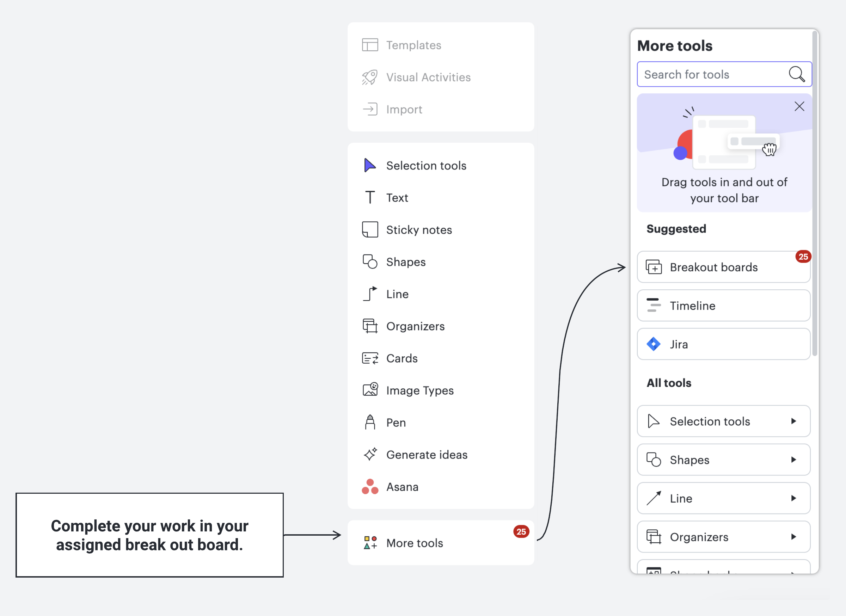Open the Asana integration icon
This screenshot has width=846, height=616.
[x=370, y=487]
